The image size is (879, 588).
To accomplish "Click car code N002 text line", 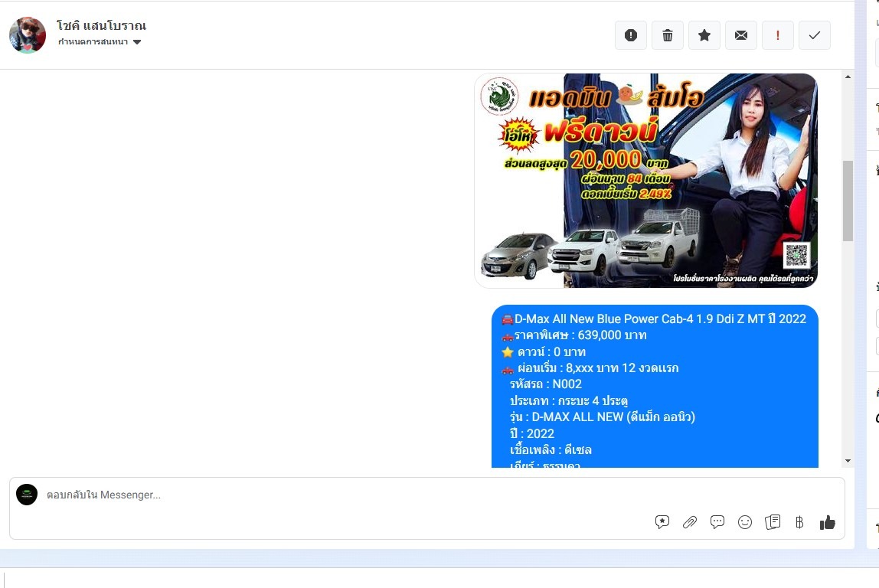I will [545, 384].
